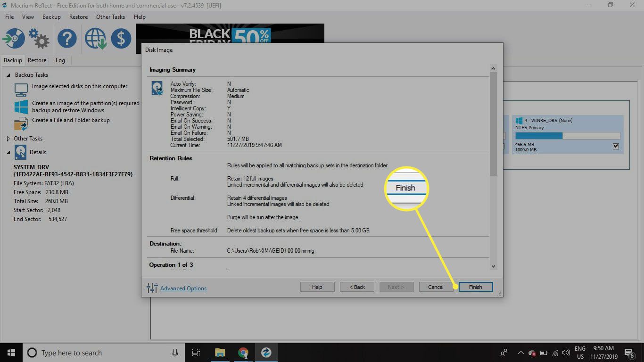Click the Finish button

tap(475, 287)
